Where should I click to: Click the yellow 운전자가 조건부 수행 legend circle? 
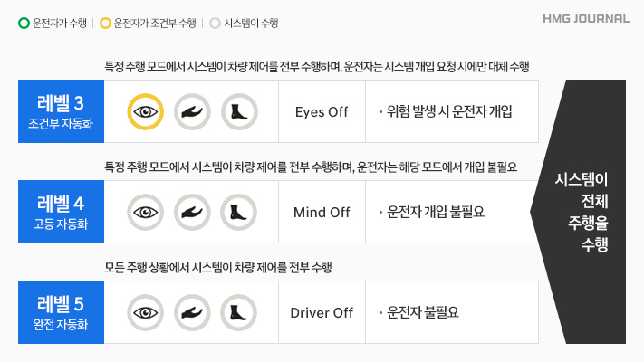click(106, 23)
